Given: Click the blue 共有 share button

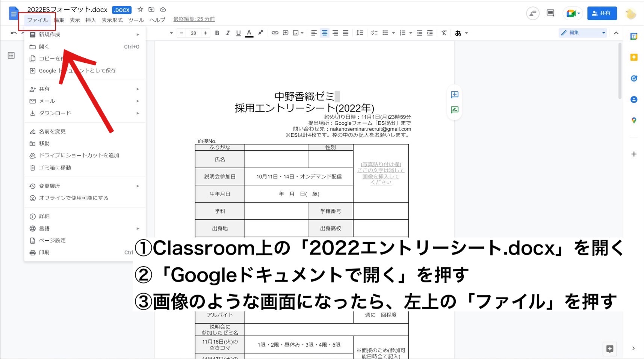Looking at the screenshot, I should click(602, 13).
